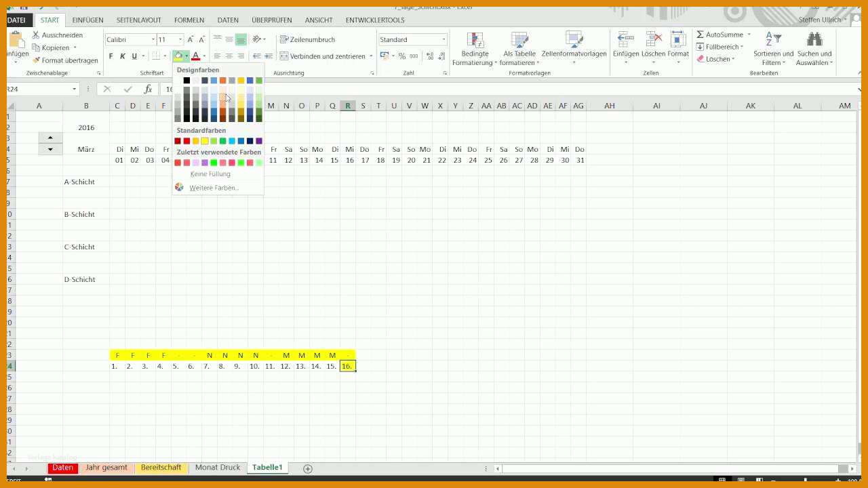The image size is (868, 488).
Task: Open Bedingte Formatierung menu
Action: click(x=475, y=49)
